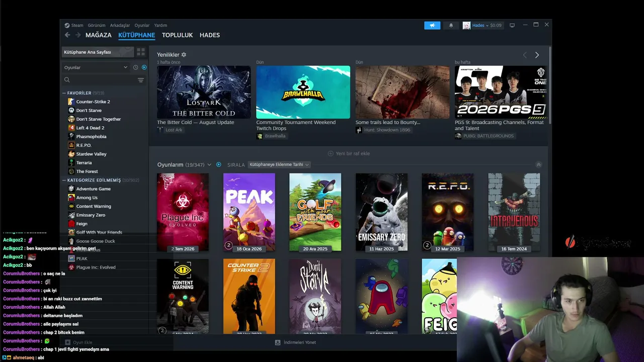Click the Terraria sidebar icon
This screenshot has width=644, height=362.
coord(71,162)
